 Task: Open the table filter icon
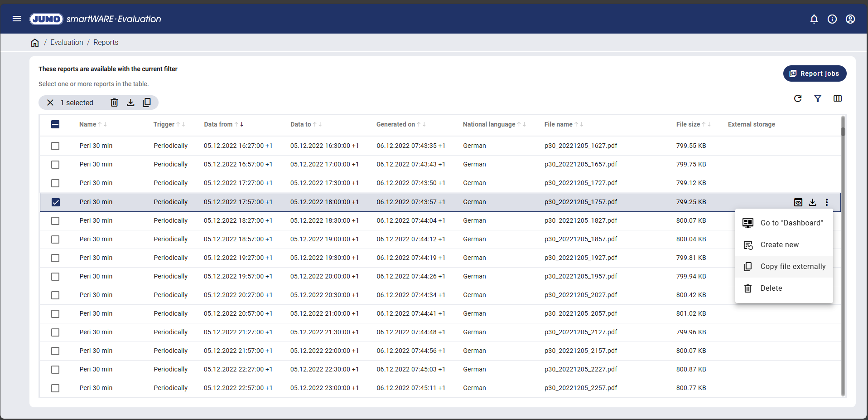click(817, 98)
